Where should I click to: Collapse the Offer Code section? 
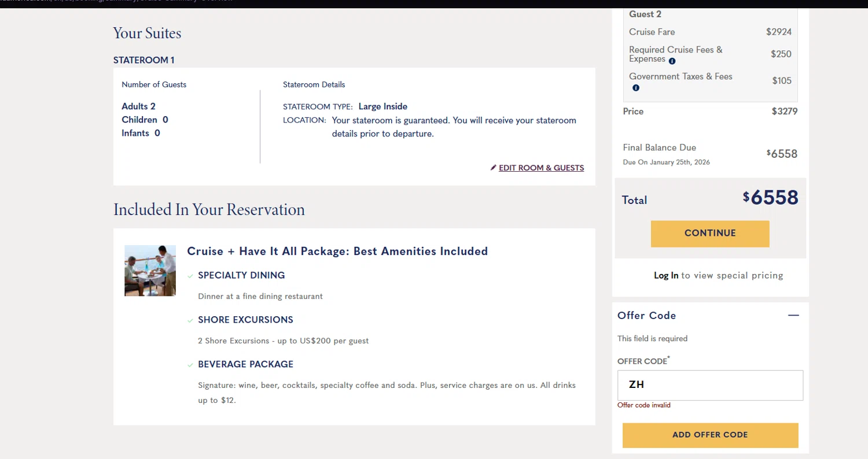793,316
